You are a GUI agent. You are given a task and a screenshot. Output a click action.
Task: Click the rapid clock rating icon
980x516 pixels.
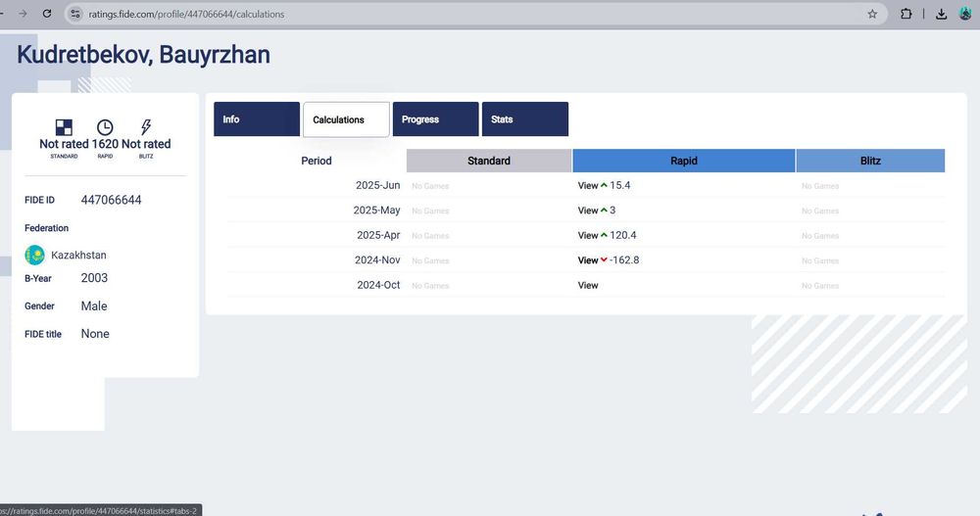pos(105,127)
